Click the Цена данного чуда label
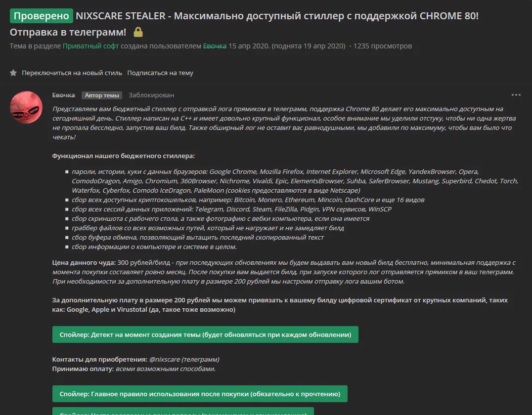The image size is (532, 415). tap(84, 263)
